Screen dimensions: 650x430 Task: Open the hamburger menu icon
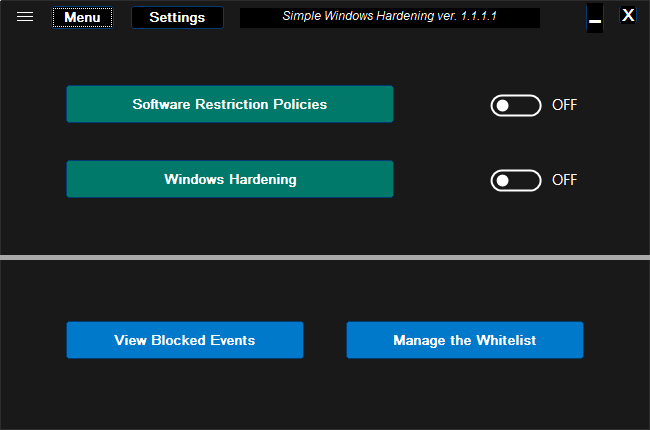[25, 17]
